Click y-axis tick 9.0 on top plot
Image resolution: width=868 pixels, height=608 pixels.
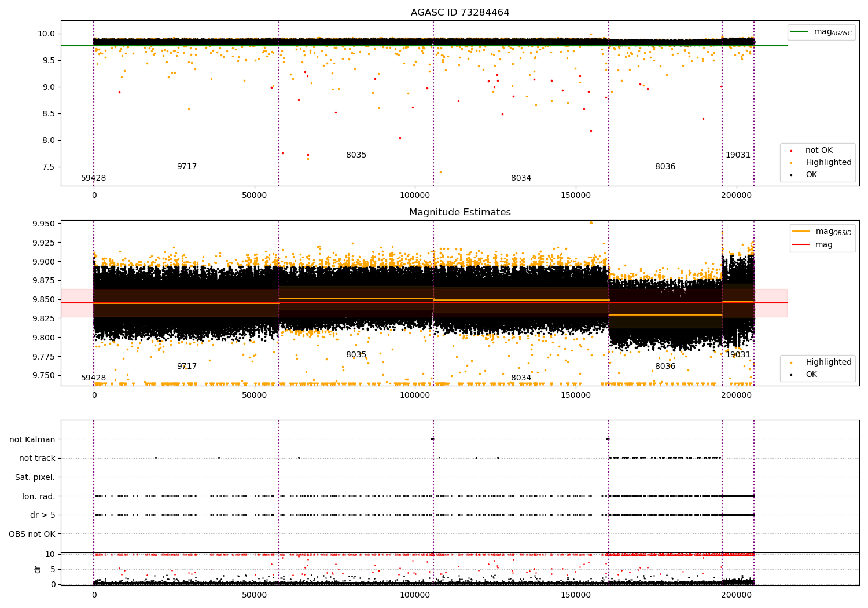pos(49,87)
